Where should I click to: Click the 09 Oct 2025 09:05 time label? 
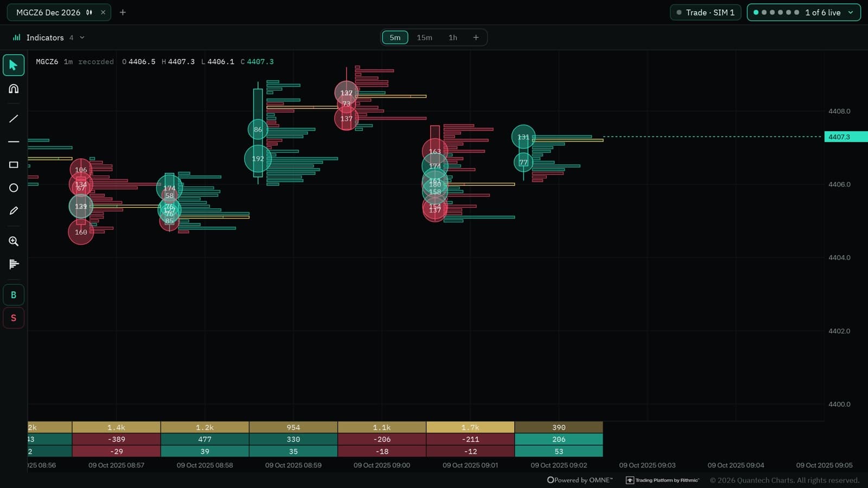pyautogui.click(x=824, y=465)
